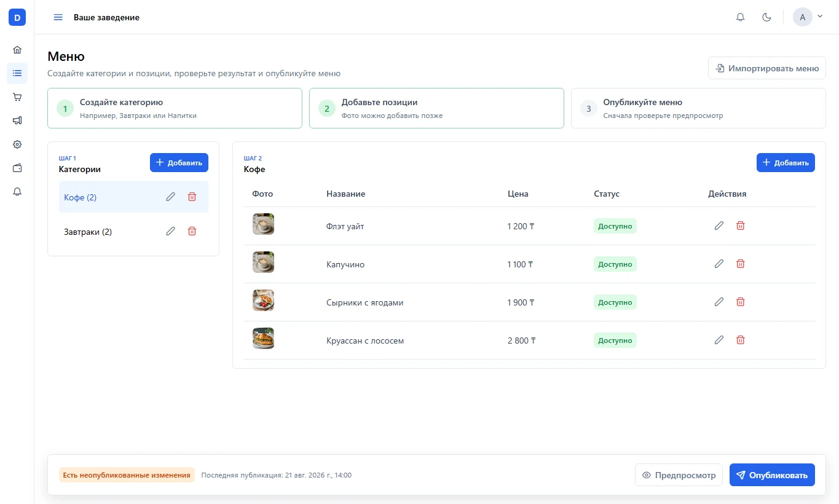Screen dimensions: 839x504
Task: Delete the Сырники с ягодами item
Action: [741, 302]
